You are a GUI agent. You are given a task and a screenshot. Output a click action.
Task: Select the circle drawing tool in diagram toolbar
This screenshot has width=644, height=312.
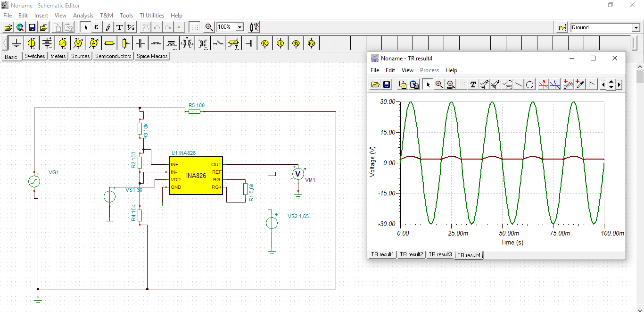(529, 84)
